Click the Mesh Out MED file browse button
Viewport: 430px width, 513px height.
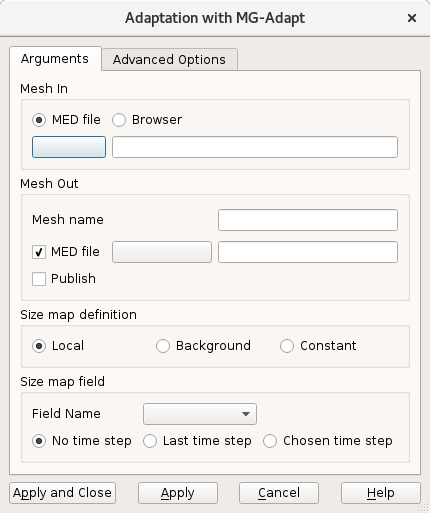[x=162, y=252]
